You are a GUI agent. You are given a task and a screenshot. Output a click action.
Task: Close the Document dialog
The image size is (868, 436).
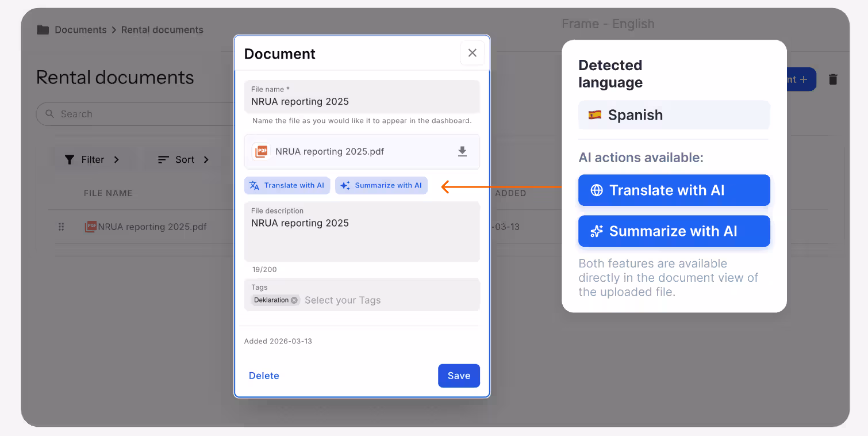tap(473, 53)
